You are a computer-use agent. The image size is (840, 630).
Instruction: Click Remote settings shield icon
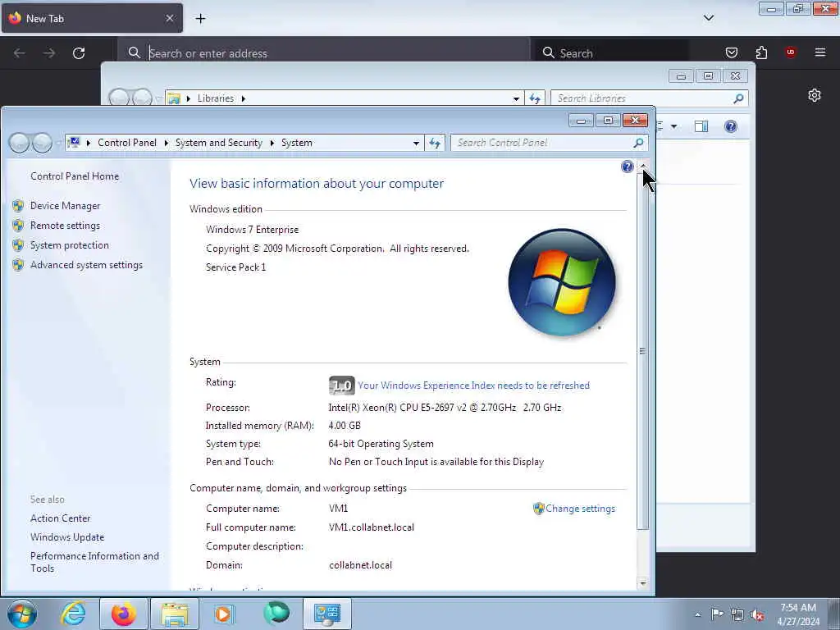click(18, 226)
